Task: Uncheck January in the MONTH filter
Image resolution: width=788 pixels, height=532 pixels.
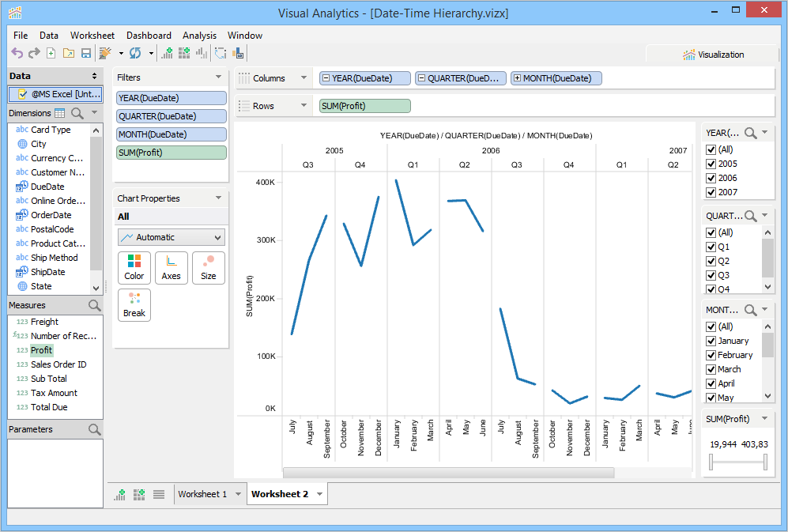Action: [x=711, y=341]
